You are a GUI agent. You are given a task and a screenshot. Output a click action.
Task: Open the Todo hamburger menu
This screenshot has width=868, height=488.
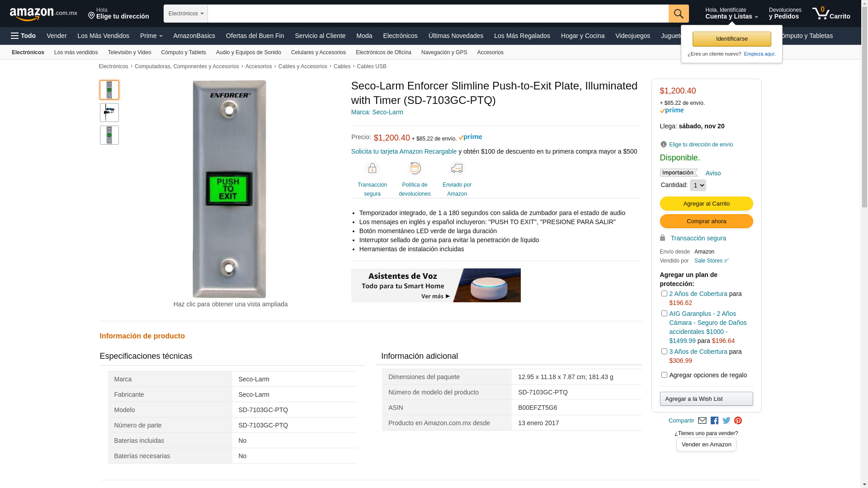[x=23, y=36]
